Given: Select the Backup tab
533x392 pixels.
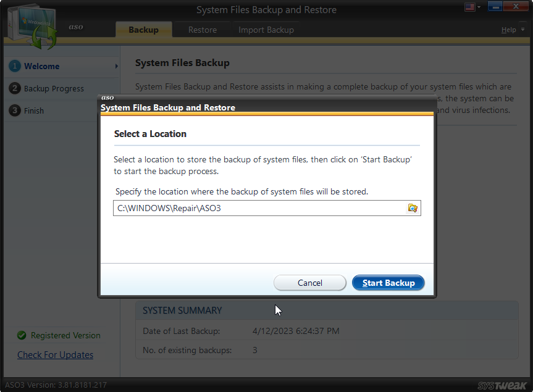Looking at the screenshot, I should (143, 30).
